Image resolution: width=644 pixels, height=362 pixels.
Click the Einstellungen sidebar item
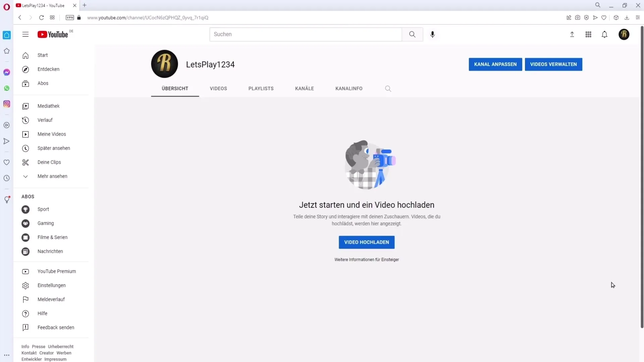click(51, 285)
